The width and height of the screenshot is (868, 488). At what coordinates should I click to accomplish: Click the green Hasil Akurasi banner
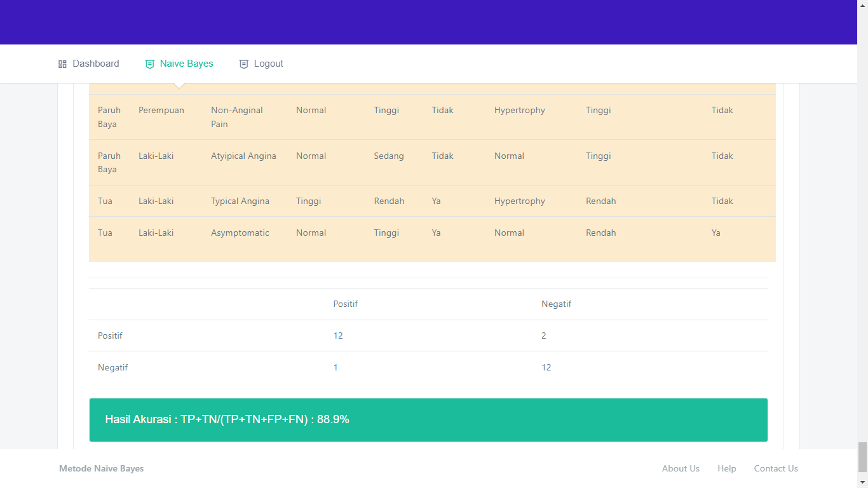[x=428, y=419]
